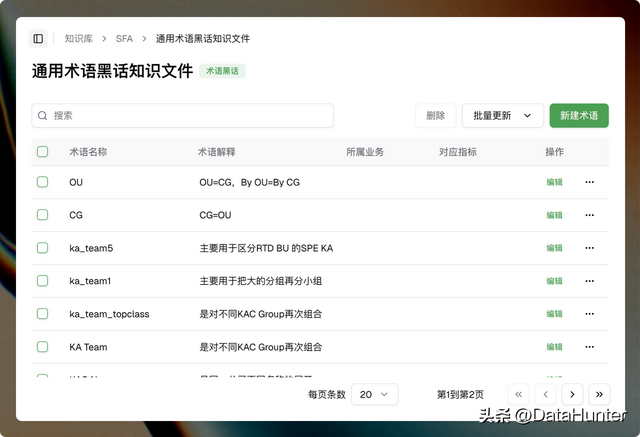Viewport: 640px width, 437px height.
Task: Edit the ka_team1 term
Action: (x=554, y=281)
